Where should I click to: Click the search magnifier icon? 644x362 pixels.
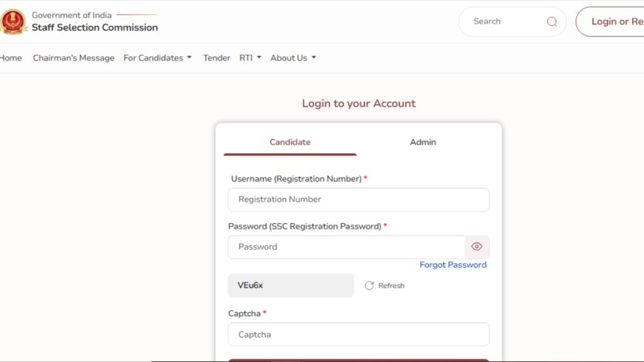[552, 22]
